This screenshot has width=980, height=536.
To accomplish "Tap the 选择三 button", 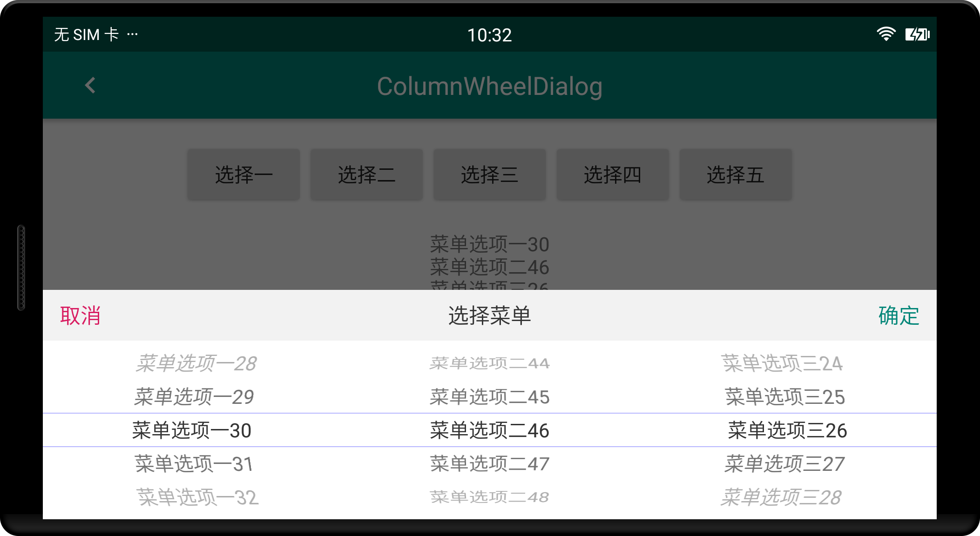I will coord(489,175).
